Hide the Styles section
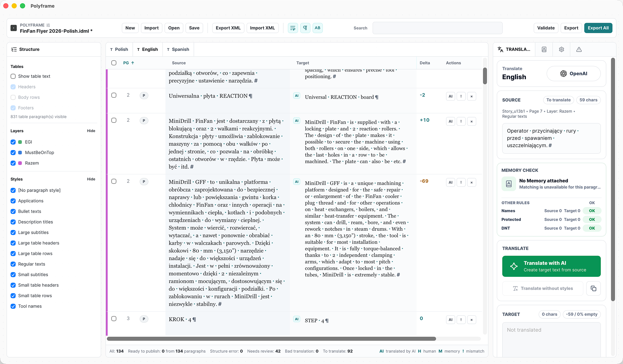 pos(91,179)
